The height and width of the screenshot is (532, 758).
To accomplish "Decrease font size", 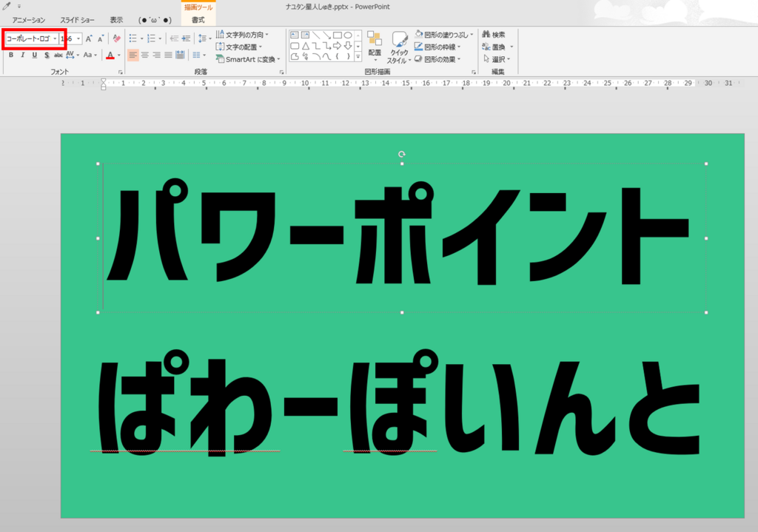I will tap(101, 38).
